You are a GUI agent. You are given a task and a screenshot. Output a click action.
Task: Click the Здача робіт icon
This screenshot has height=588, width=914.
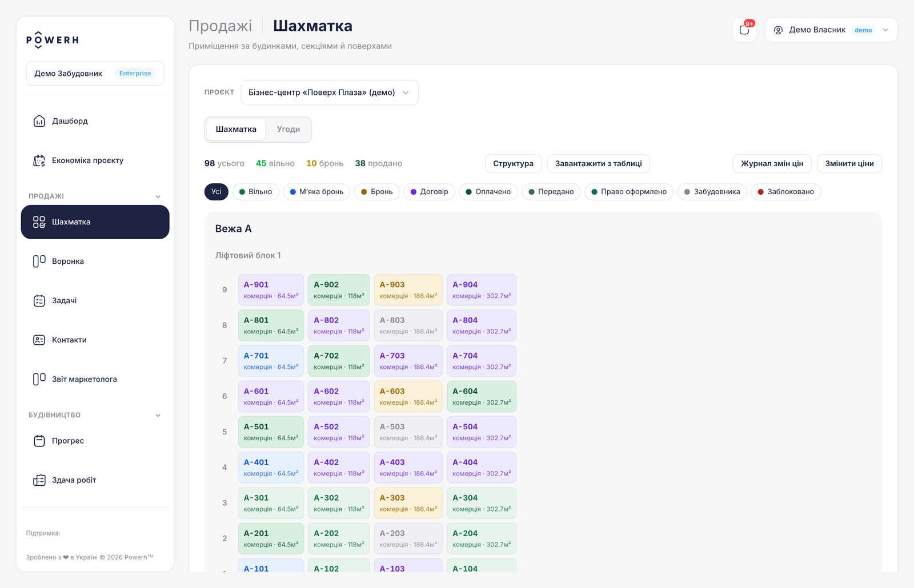point(39,480)
